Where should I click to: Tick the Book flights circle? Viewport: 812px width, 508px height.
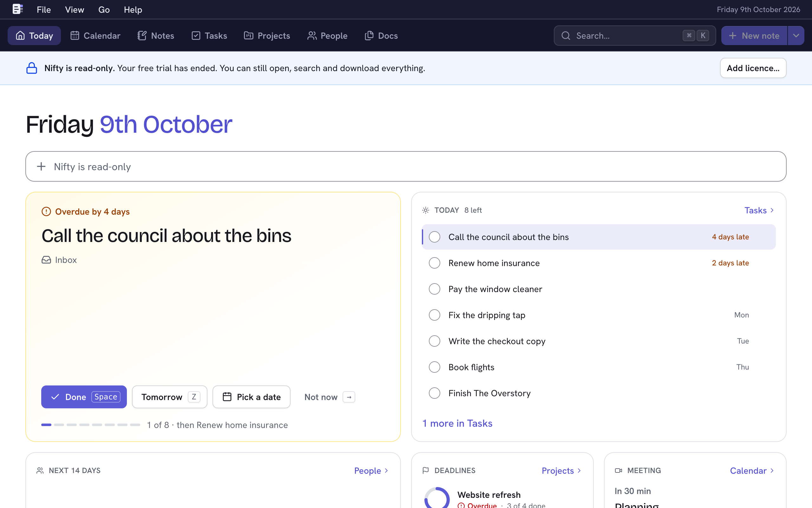[x=435, y=367]
